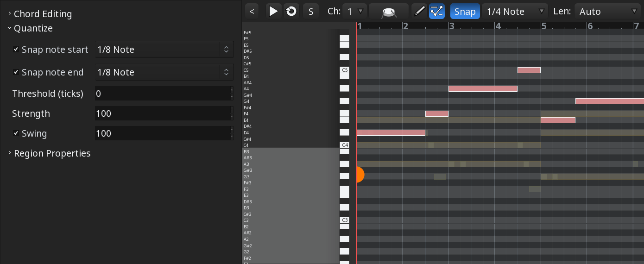Click the orange playhead marker at bar 1
Image resolution: width=644 pixels, height=264 pixels.
click(x=360, y=175)
